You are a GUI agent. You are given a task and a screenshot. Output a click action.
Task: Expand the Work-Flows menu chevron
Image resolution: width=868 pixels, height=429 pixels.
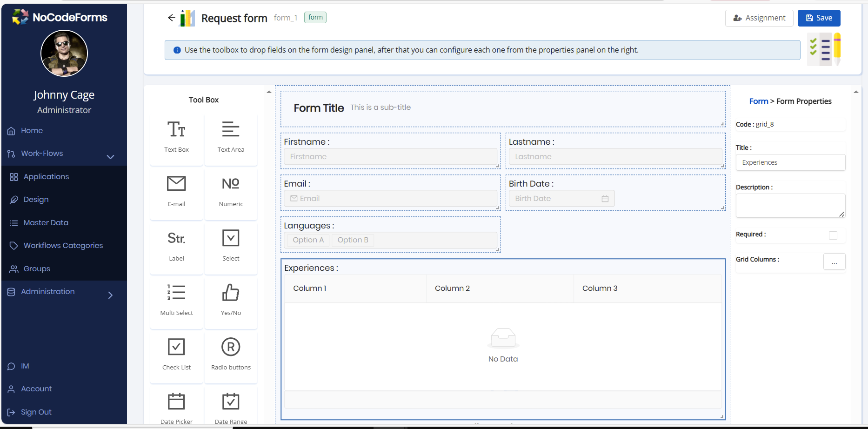(x=110, y=157)
